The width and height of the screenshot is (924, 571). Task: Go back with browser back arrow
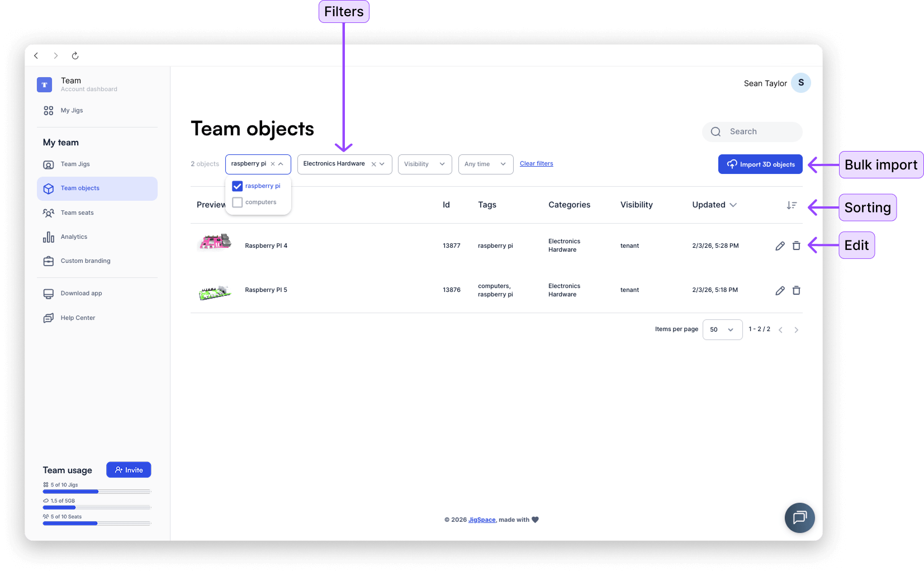click(x=36, y=55)
